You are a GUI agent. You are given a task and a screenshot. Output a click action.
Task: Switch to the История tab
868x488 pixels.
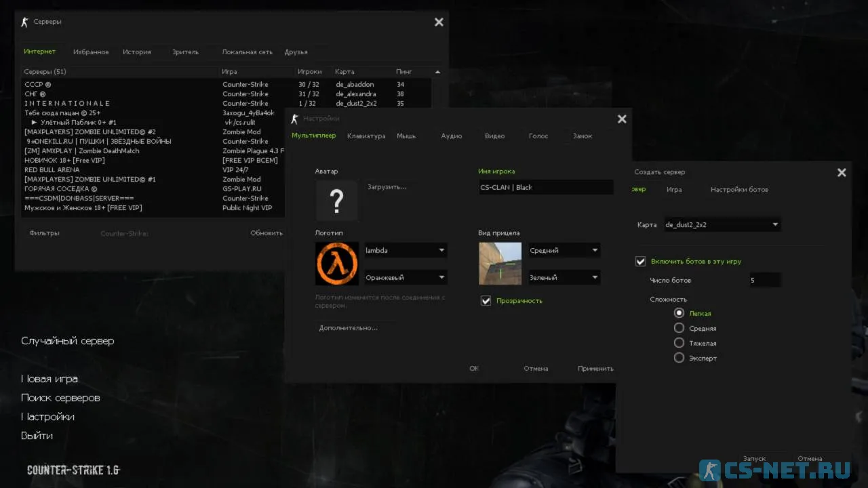point(137,52)
